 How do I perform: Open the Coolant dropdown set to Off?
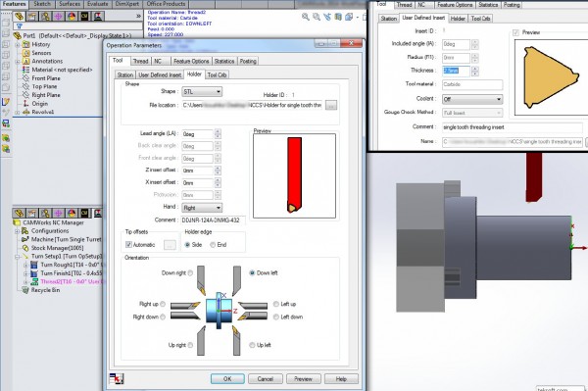[472, 99]
